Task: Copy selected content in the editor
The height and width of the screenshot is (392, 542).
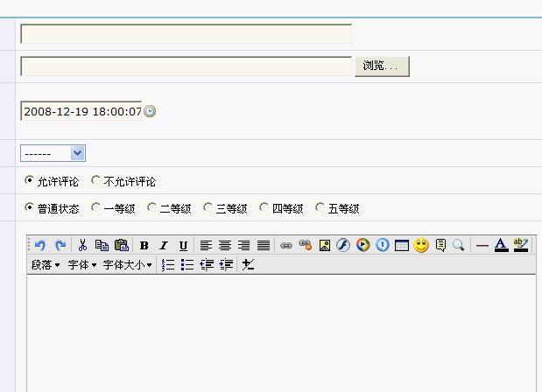Action: (102, 245)
